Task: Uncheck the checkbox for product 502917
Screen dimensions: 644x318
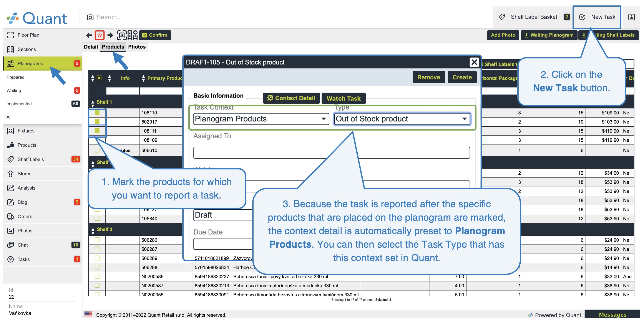Action: pyautogui.click(x=97, y=121)
